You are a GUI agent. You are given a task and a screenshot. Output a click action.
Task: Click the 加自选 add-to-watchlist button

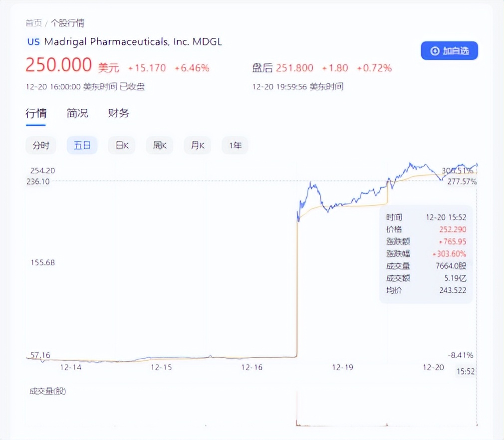449,50
